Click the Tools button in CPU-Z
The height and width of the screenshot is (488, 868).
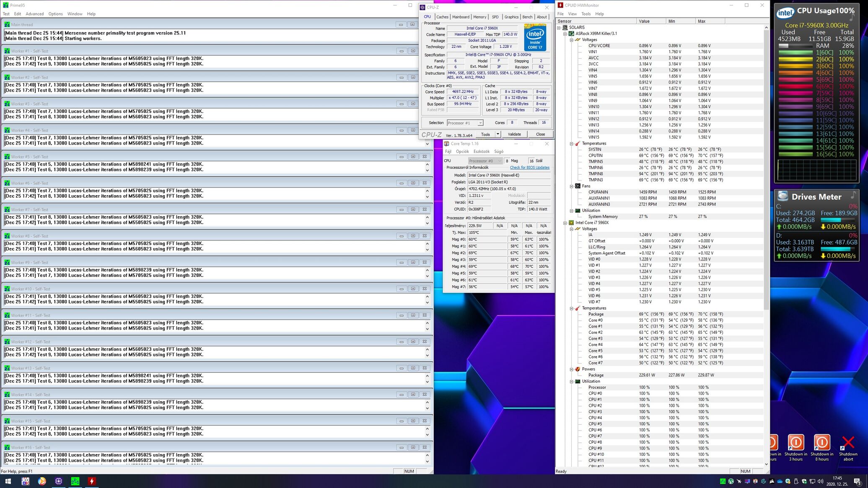point(485,134)
